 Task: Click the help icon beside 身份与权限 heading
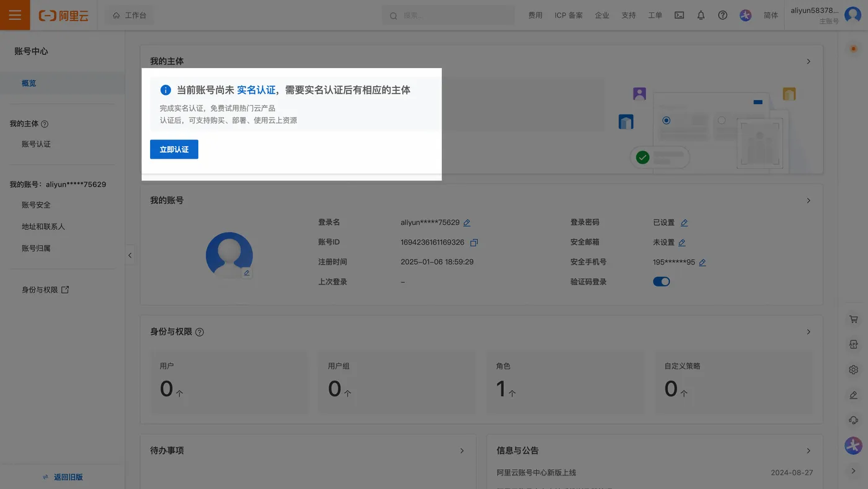point(200,332)
